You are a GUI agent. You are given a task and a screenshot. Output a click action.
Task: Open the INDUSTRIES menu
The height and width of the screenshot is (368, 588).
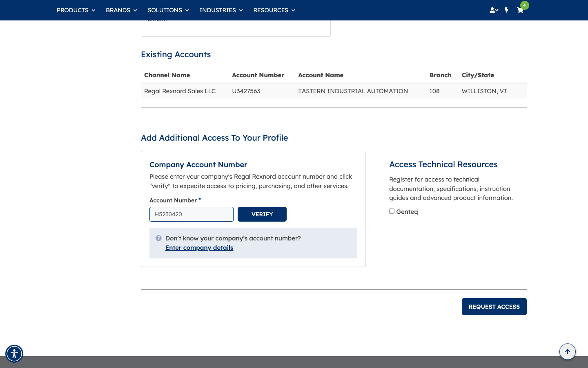(217, 10)
